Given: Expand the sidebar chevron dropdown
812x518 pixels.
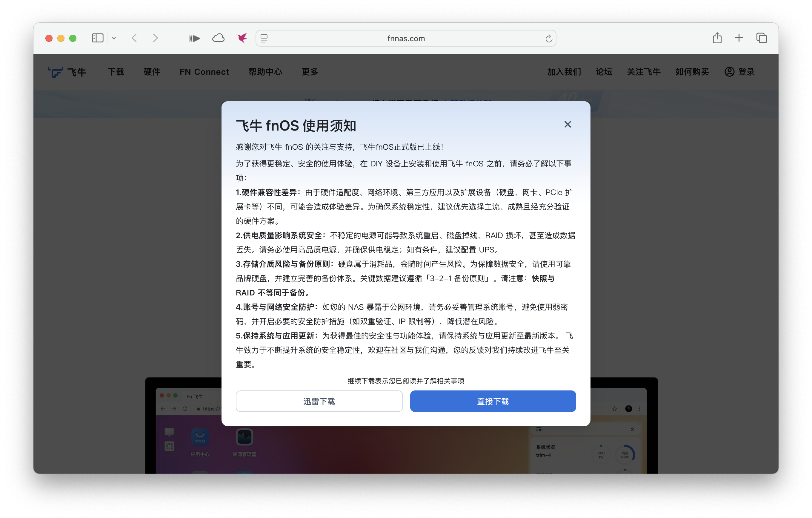Looking at the screenshot, I should click(114, 38).
